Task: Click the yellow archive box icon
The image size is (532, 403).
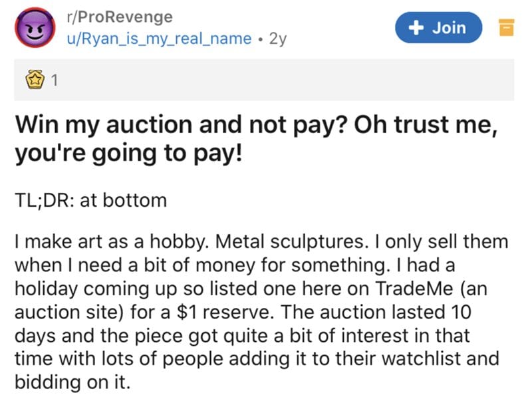Action: pos(506,27)
